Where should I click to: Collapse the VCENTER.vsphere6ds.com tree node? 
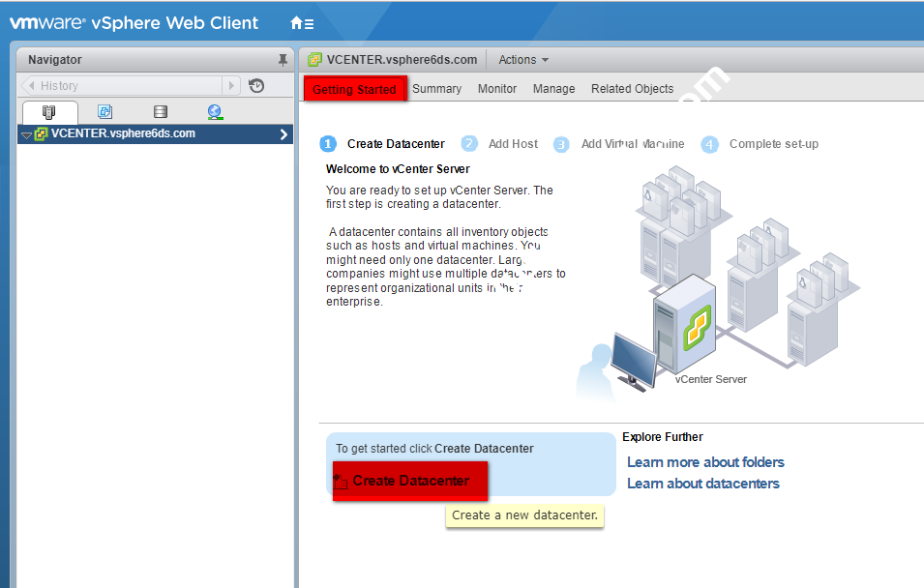pyautogui.click(x=26, y=135)
